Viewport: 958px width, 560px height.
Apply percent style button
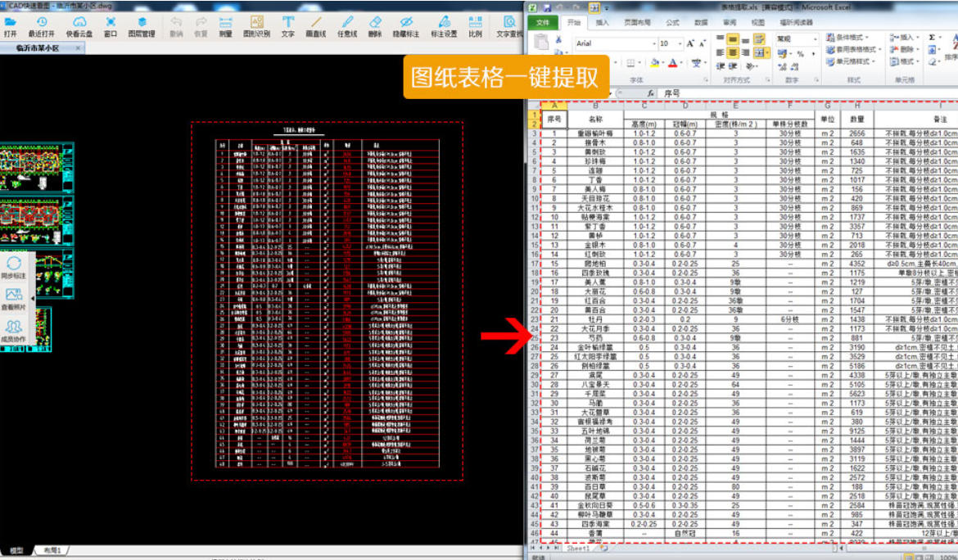800,54
